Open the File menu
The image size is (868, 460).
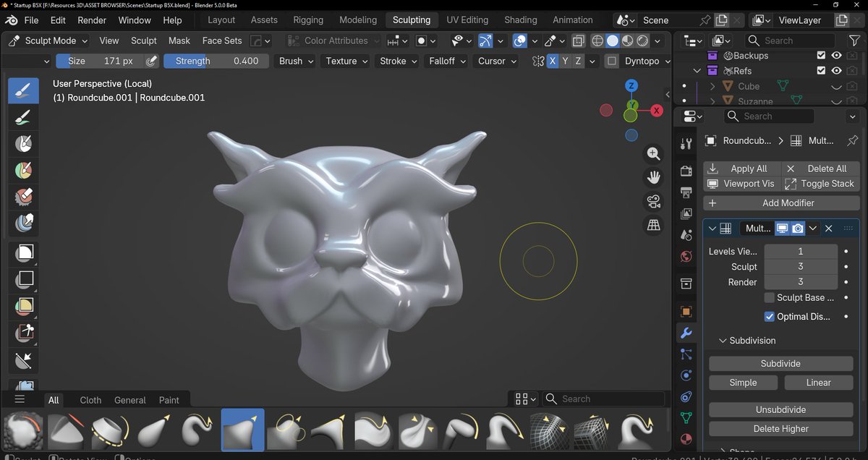pyautogui.click(x=31, y=20)
